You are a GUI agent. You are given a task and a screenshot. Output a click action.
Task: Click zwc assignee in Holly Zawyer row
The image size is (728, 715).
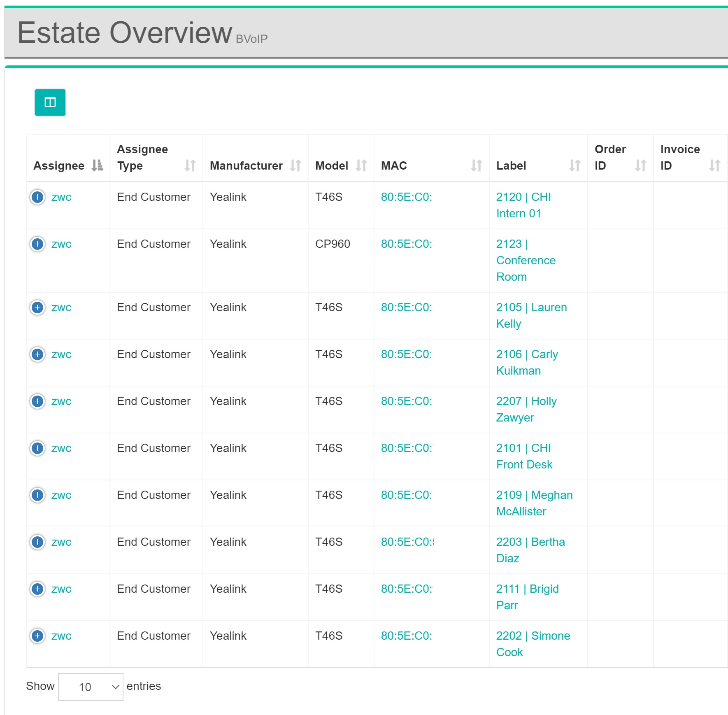pyautogui.click(x=61, y=401)
